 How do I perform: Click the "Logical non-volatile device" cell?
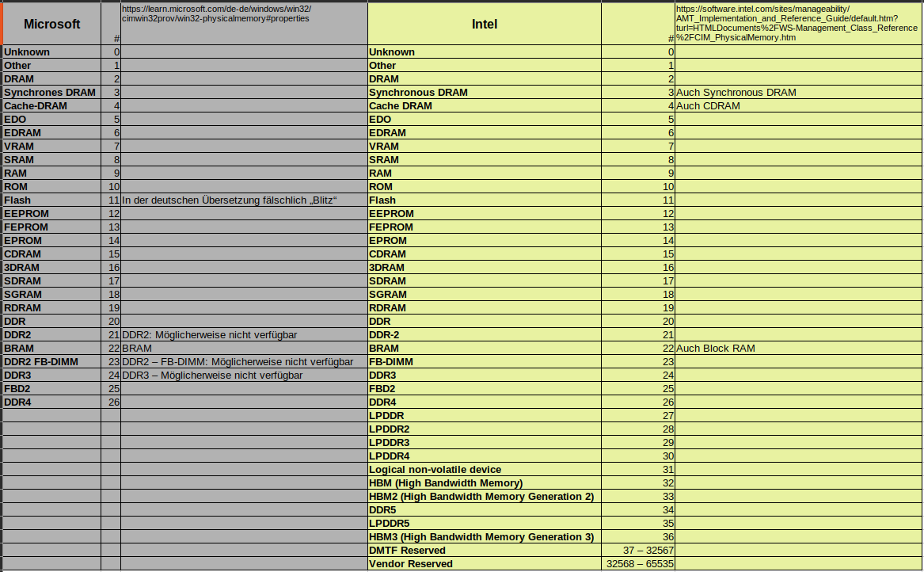click(x=435, y=470)
